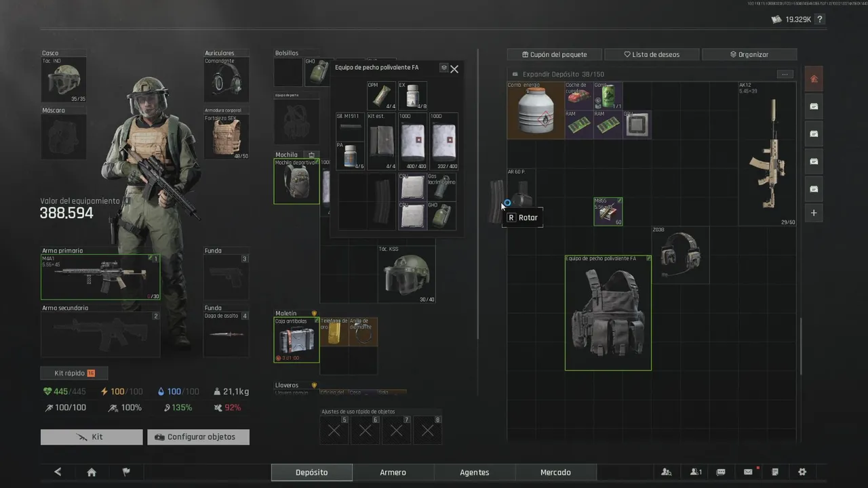Select the fourth extended storage box icon
The width and height of the screenshot is (868, 488).
[x=814, y=188]
